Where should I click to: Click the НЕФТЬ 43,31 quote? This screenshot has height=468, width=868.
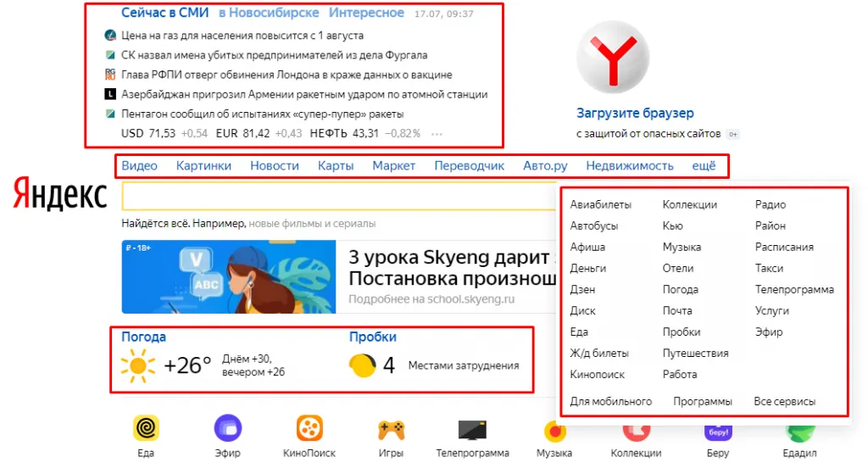pos(344,133)
